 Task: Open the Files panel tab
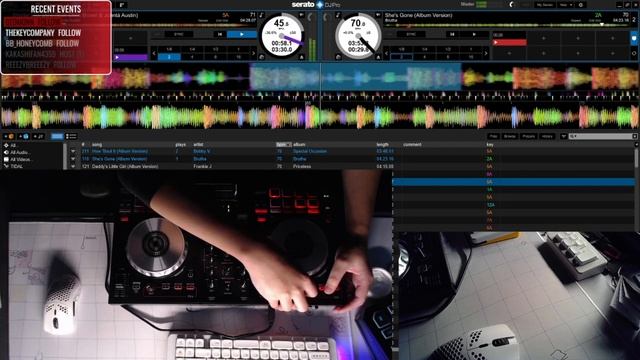tap(493, 136)
